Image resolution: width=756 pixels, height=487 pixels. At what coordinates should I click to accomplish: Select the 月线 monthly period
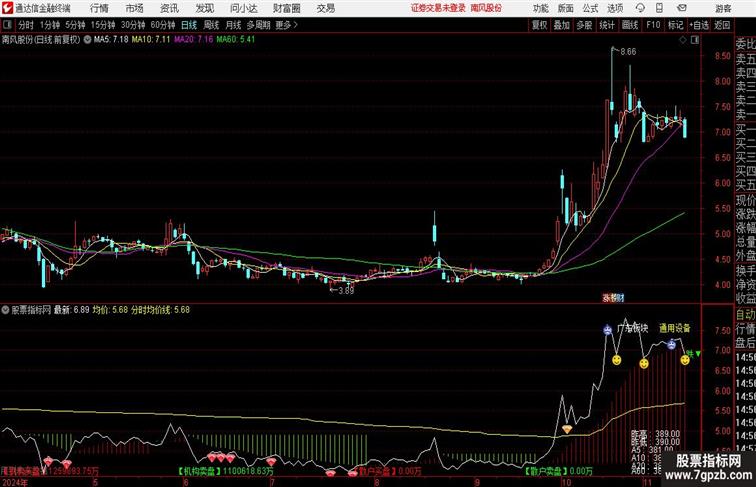point(233,25)
